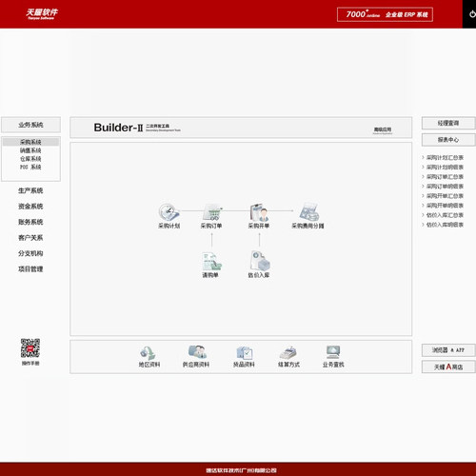Open the 采购计划明细表 report

coord(445,167)
